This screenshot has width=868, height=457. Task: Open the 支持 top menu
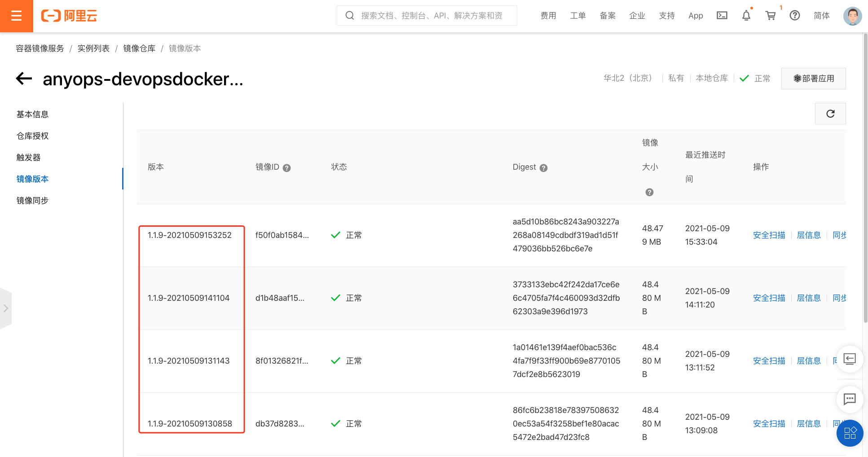point(667,16)
